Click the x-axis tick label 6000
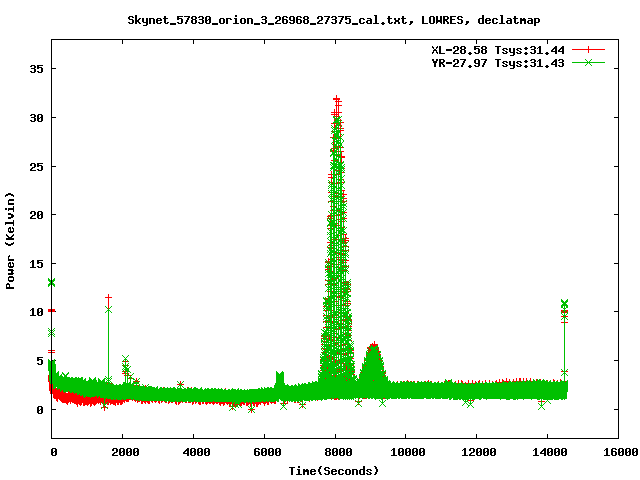The width and height of the screenshot is (640, 480). point(267,452)
